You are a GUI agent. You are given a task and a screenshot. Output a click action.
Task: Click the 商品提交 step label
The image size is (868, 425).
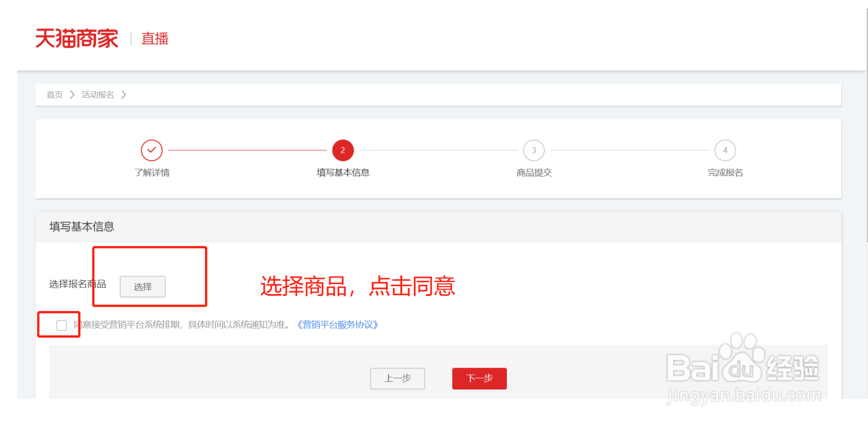point(534,173)
